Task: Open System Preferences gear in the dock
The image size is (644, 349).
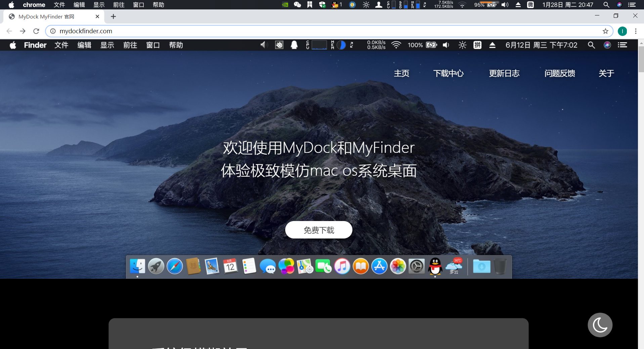Action: click(x=416, y=266)
